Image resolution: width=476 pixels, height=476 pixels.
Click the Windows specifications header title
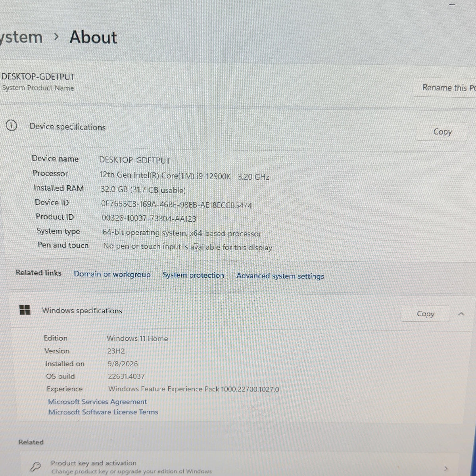[x=82, y=311]
